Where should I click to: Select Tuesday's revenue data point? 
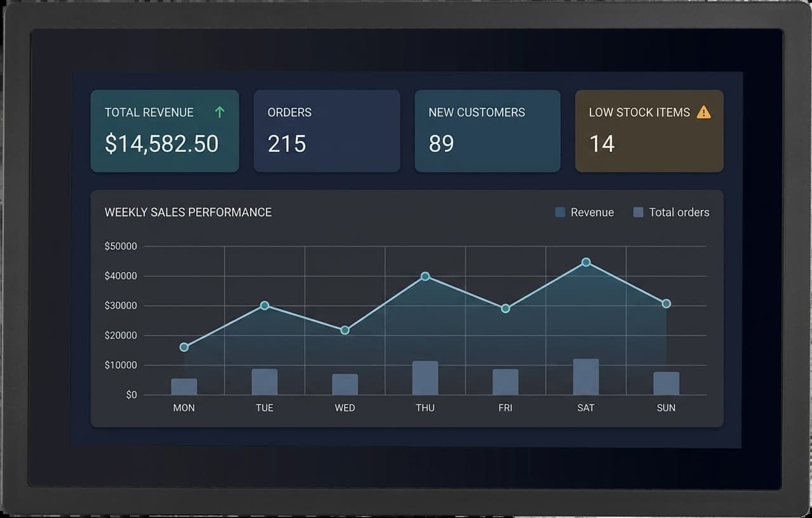(265, 305)
